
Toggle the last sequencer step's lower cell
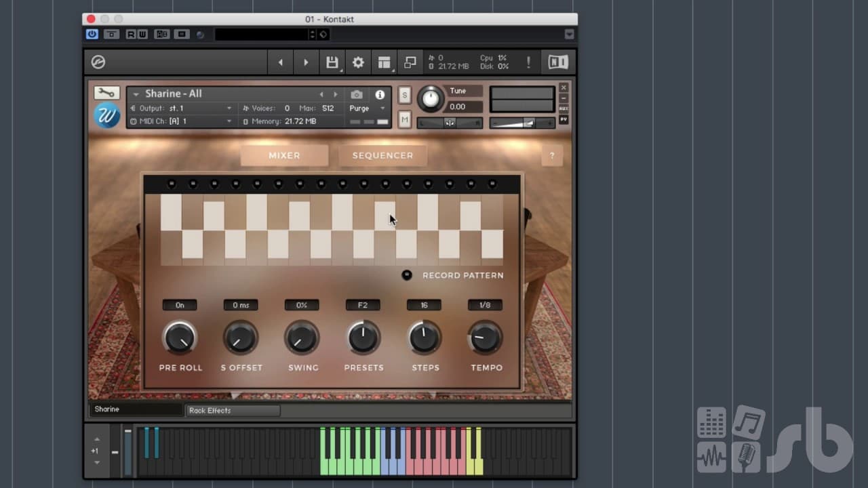pos(492,248)
